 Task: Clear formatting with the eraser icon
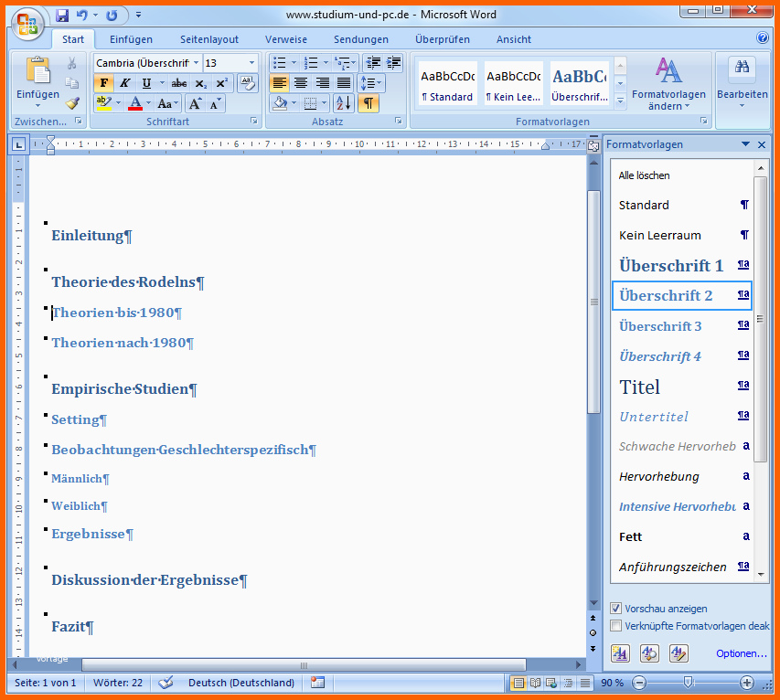click(x=247, y=83)
